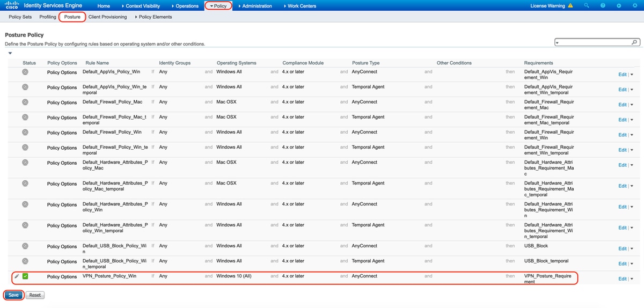Switch to Policy Sets tab
Image resolution: width=644 pixels, height=308 pixels.
[20, 17]
